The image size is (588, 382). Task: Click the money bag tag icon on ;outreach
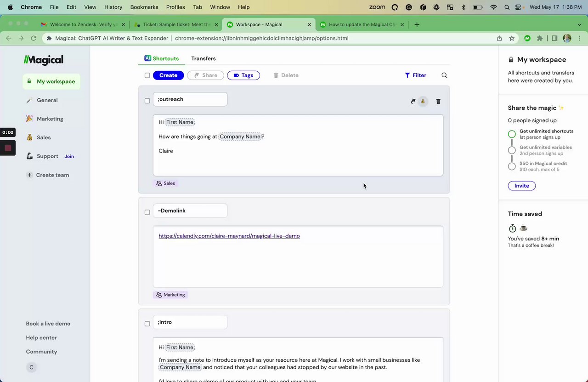423,102
